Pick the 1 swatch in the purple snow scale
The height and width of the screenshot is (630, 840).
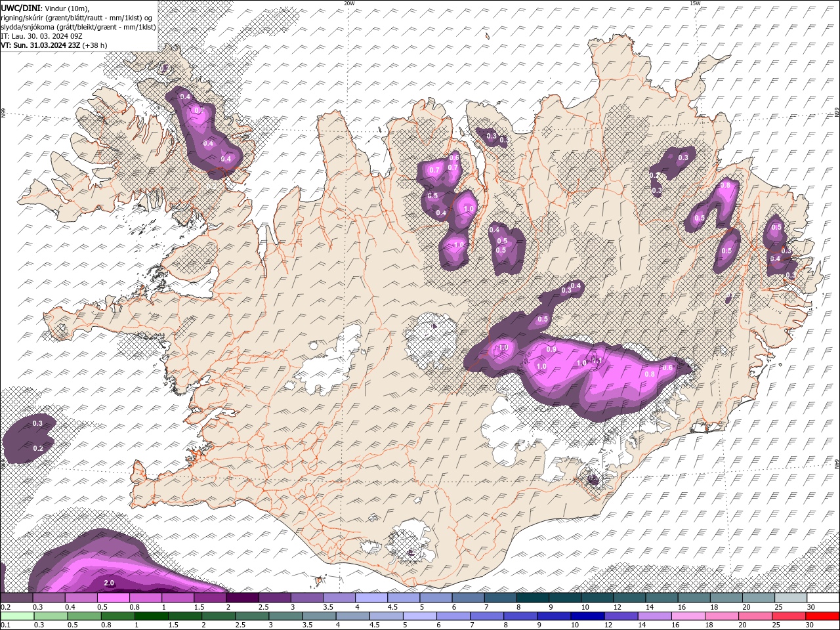[177, 598]
